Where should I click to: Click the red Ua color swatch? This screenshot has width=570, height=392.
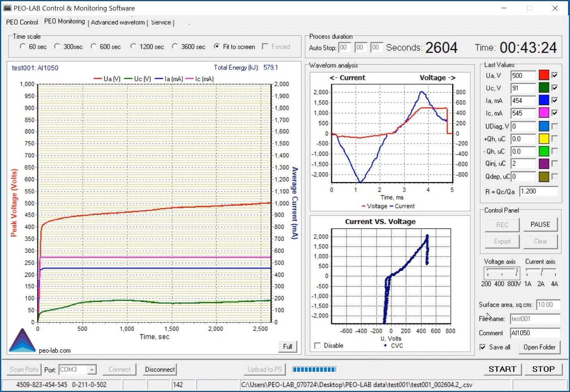pos(543,75)
